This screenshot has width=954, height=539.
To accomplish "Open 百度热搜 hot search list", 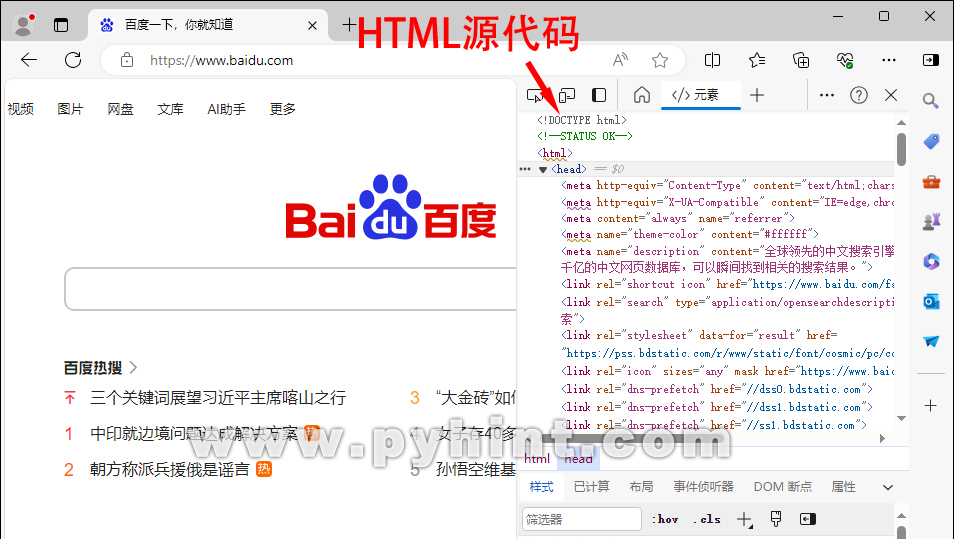I will tap(100, 368).
